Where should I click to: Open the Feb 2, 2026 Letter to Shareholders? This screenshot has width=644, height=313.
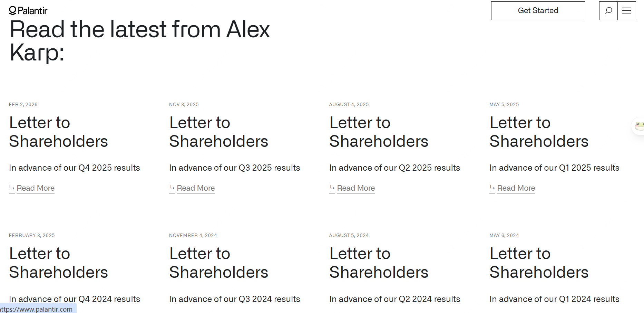58,132
